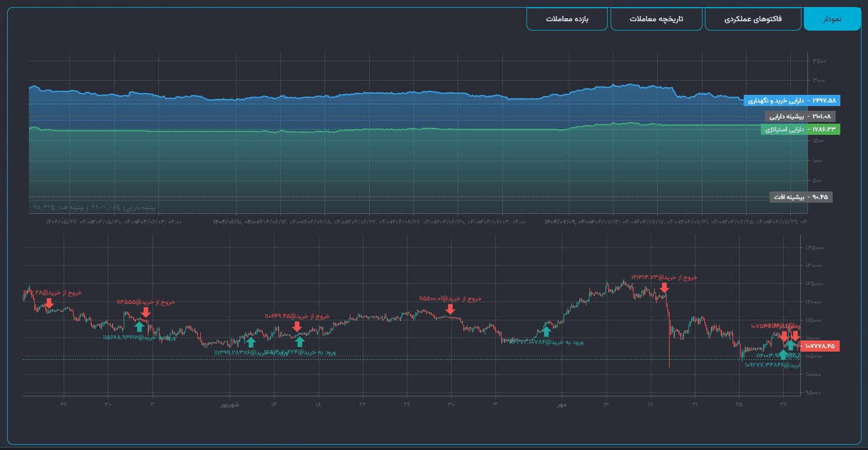Click the green entry arrow at 111399.28386

pyautogui.click(x=251, y=342)
